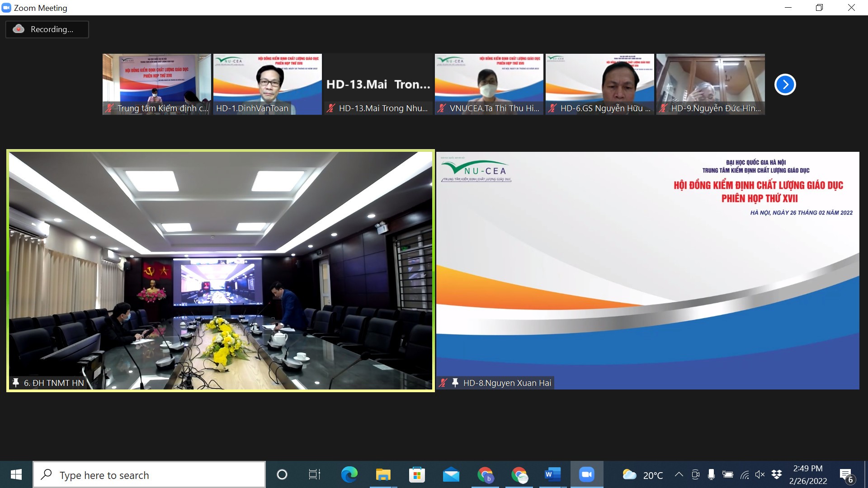Screen dimensions: 868x488
Task: Click pin icon on HD-8.Nguyen Xuan Hai video
Action: coord(455,383)
